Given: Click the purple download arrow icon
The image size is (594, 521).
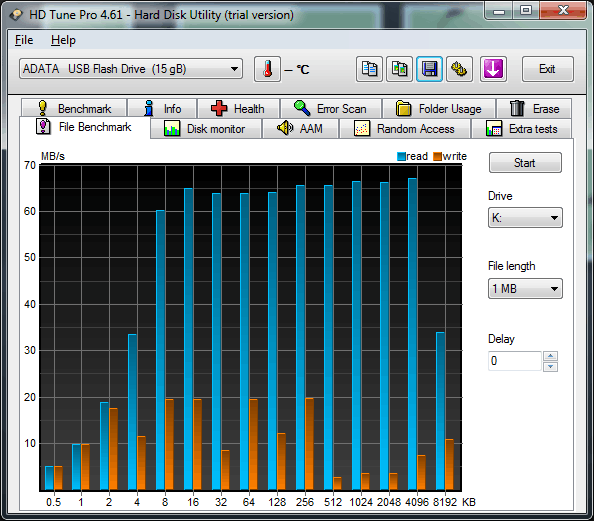Looking at the screenshot, I should click(493, 69).
